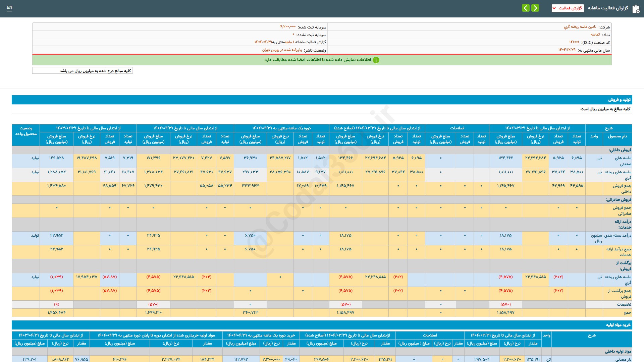Click row label 'جمع برگشت از فروش'
Viewport: 644px width, 362px height.
[x=617, y=294]
